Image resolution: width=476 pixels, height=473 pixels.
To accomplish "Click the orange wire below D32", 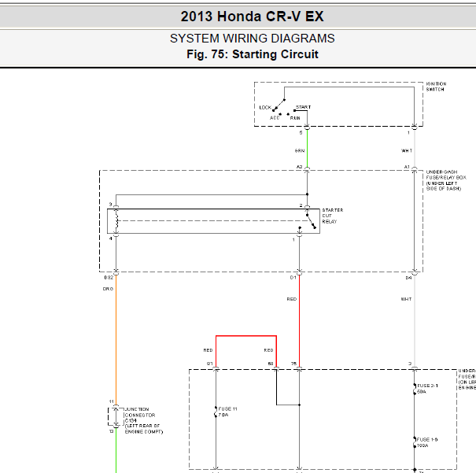I will [x=116, y=340].
